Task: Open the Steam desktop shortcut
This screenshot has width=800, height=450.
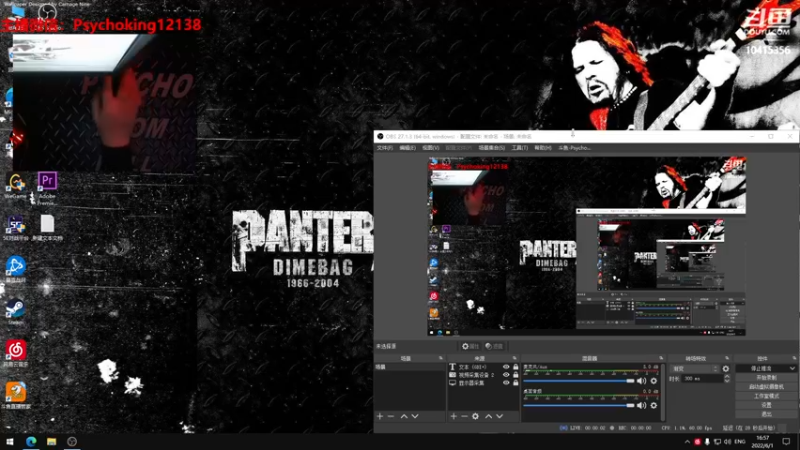Action: tap(15, 312)
